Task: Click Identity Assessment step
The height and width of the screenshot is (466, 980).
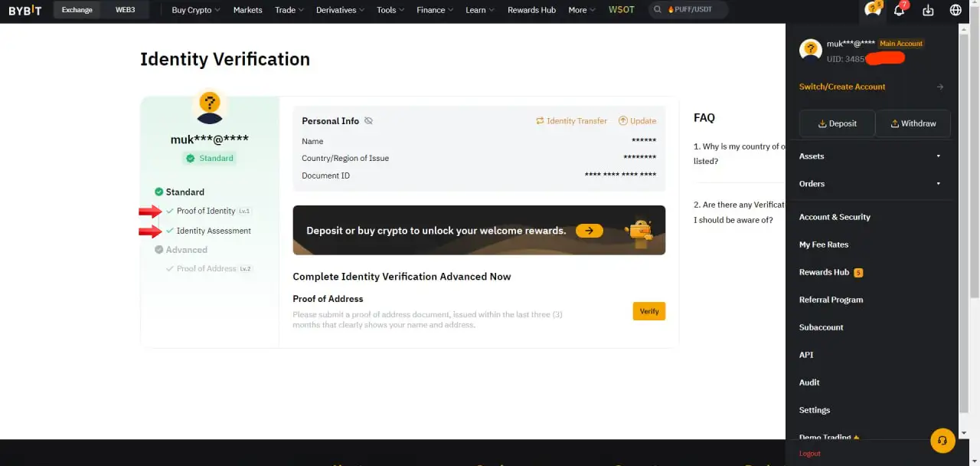Action: pyautogui.click(x=214, y=231)
